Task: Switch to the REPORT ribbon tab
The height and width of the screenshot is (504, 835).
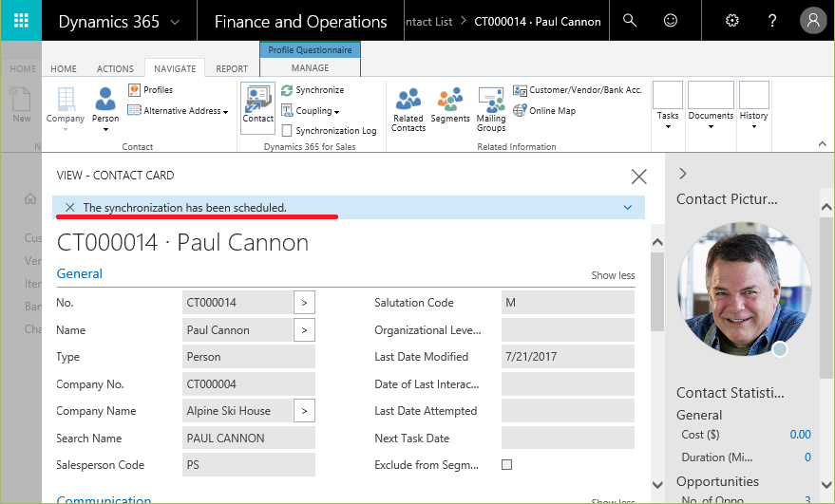Action: (232, 68)
